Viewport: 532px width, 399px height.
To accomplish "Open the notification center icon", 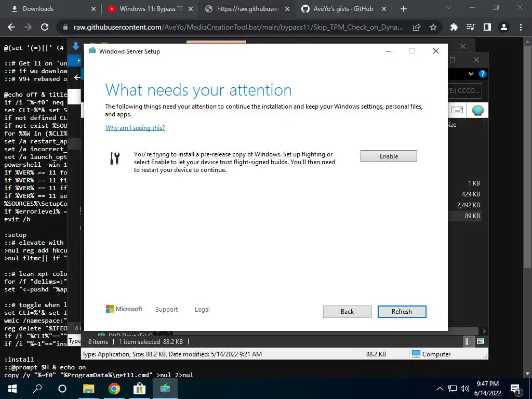I will pyautogui.click(x=516, y=389).
